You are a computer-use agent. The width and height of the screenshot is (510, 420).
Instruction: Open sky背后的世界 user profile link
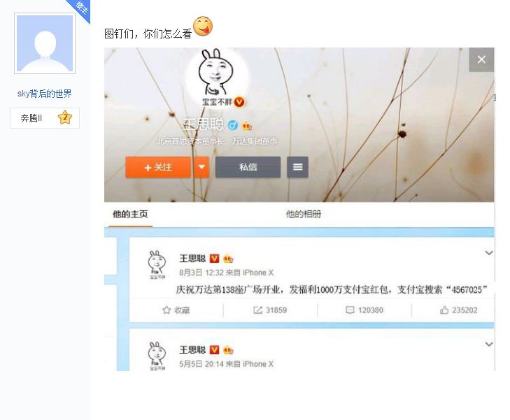pyautogui.click(x=45, y=94)
